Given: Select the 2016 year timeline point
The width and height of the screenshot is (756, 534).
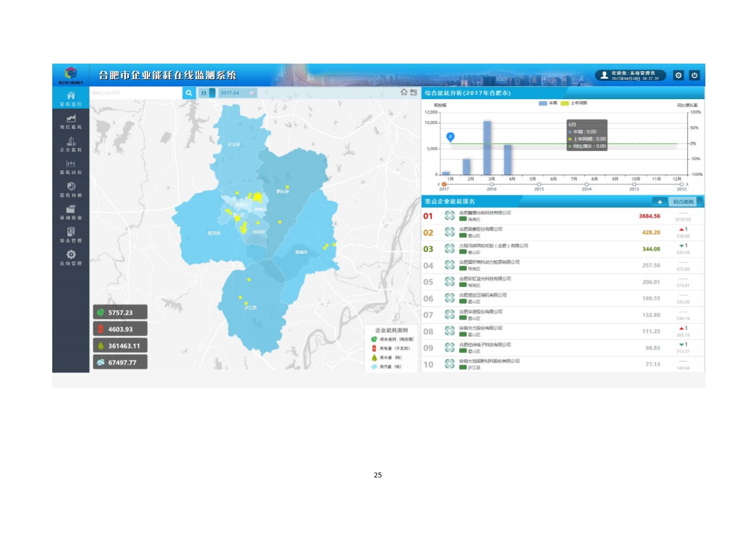Looking at the screenshot, I should (x=491, y=184).
